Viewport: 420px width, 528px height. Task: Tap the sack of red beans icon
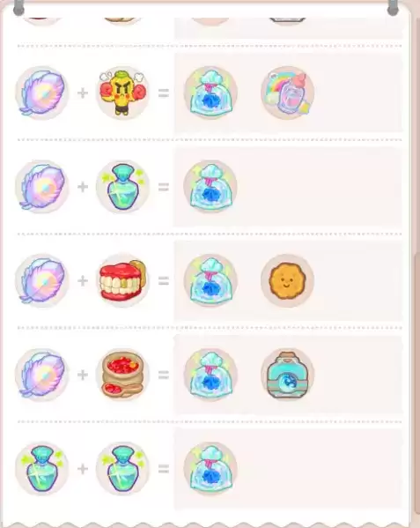click(122, 375)
